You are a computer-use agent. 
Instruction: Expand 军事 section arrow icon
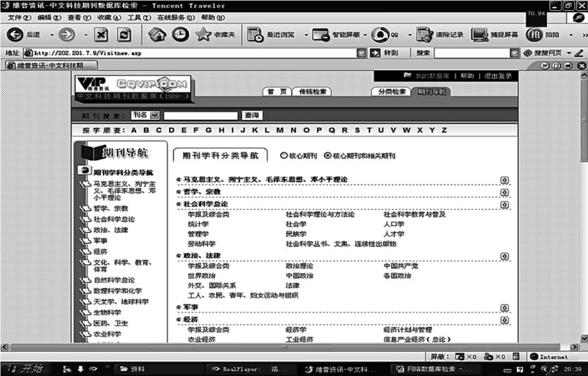tap(504, 308)
